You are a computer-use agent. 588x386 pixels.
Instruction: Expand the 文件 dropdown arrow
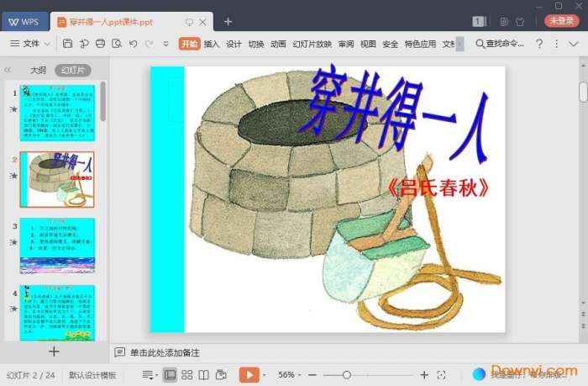pyautogui.click(x=47, y=44)
